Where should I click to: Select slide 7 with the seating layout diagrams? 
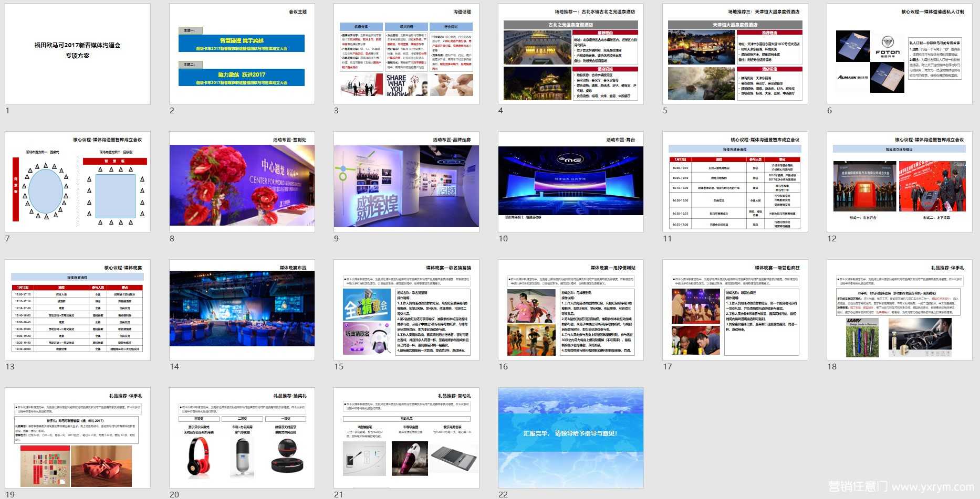[x=78, y=182]
